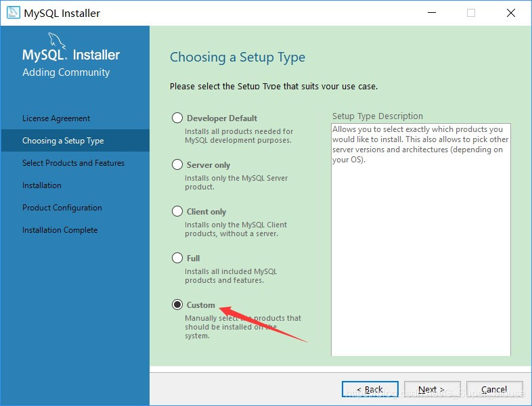532x406 pixels.
Task: Select the Developer Default radio button
Action: pos(177,118)
